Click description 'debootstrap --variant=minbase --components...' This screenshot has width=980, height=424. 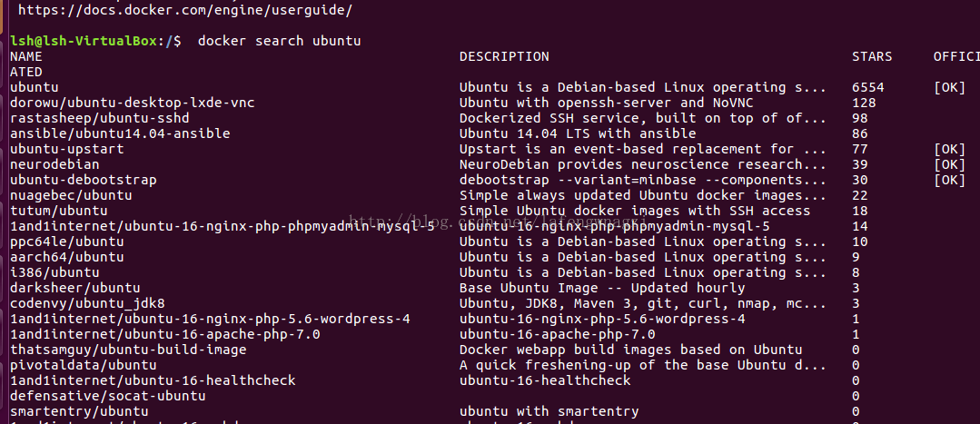[x=643, y=180]
